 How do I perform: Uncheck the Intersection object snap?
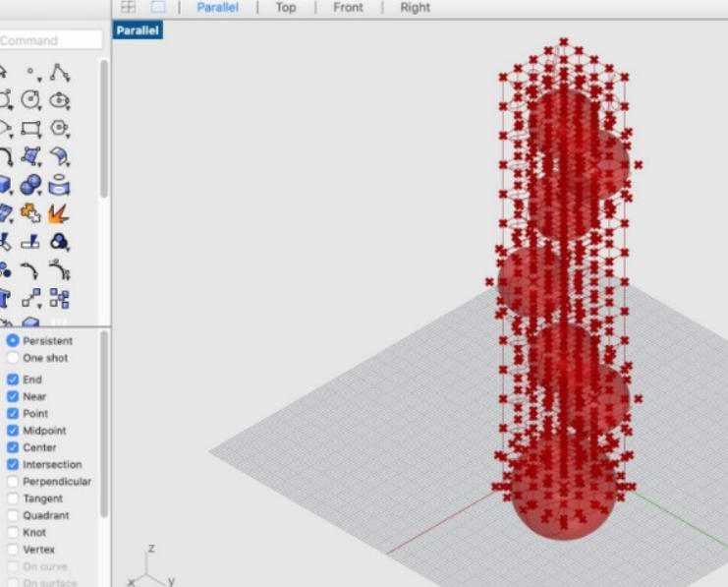tap(13, 464)
